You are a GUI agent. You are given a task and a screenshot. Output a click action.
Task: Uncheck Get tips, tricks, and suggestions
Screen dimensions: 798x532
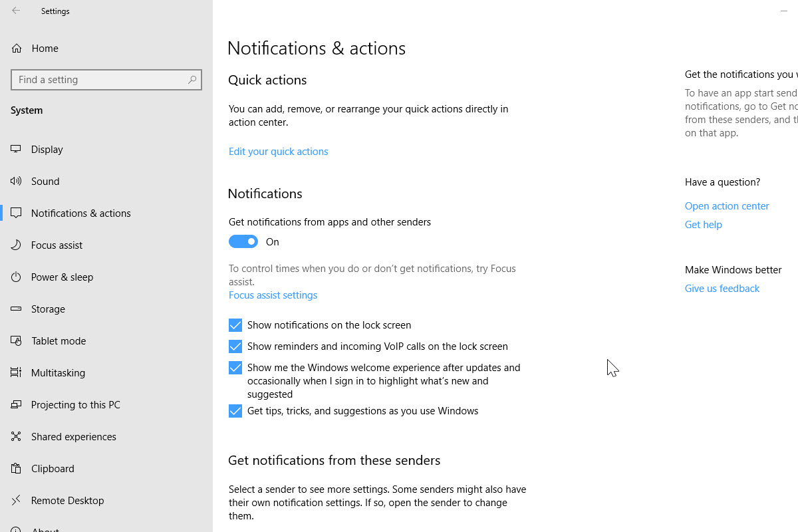point(235,411)
